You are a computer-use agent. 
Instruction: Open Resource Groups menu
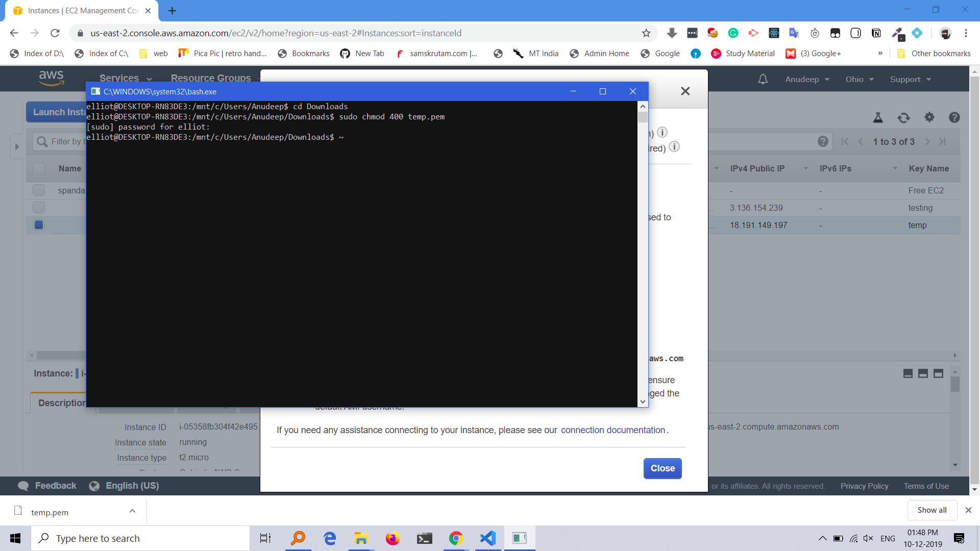[x=211, y=79]
